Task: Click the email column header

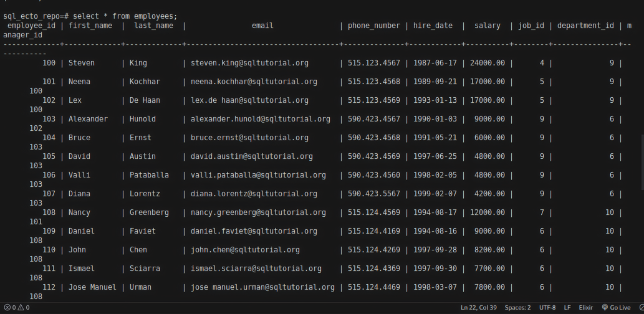Action: point(262,26)
